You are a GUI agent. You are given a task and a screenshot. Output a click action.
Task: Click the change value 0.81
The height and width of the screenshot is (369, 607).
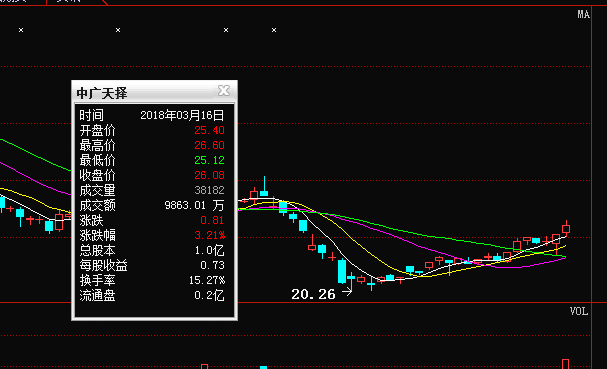pyautogui.click(x=212, y=220)
